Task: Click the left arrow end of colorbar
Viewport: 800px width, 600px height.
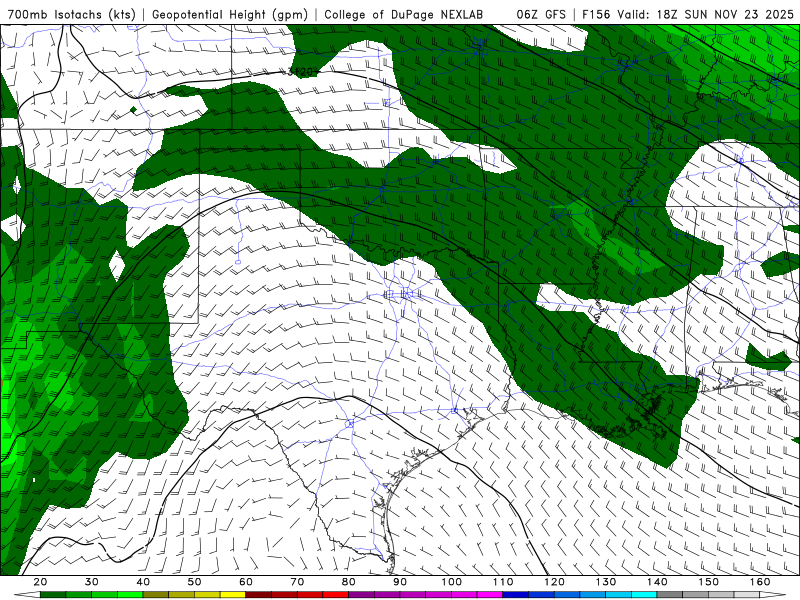Action: click(27, 595)
